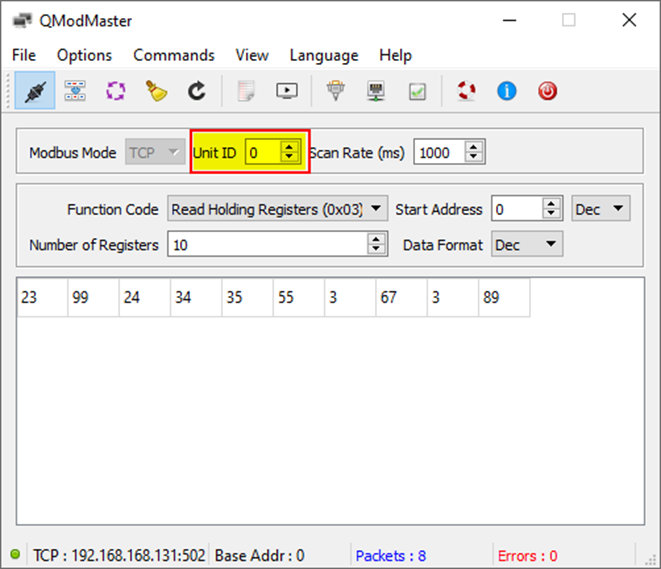The width and height of the screenshot is (661, 569).
Task: Open the Bus Monitor screen icon
Action: coord(287,91)
